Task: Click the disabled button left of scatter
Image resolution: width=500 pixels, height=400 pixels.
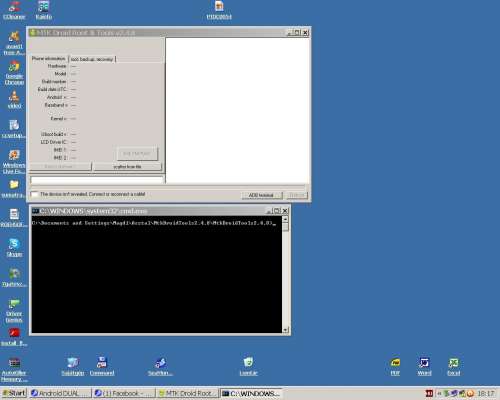Action: click(x=60, y=166)
